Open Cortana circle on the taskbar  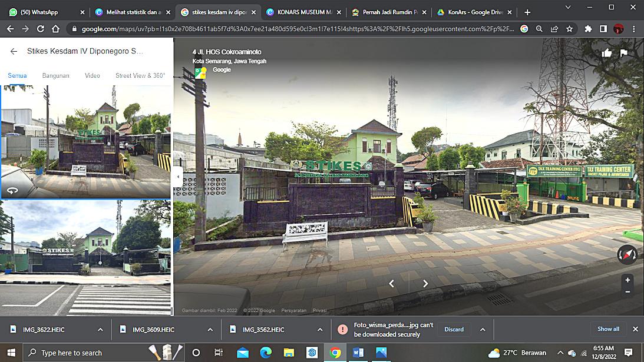[196, 353]
